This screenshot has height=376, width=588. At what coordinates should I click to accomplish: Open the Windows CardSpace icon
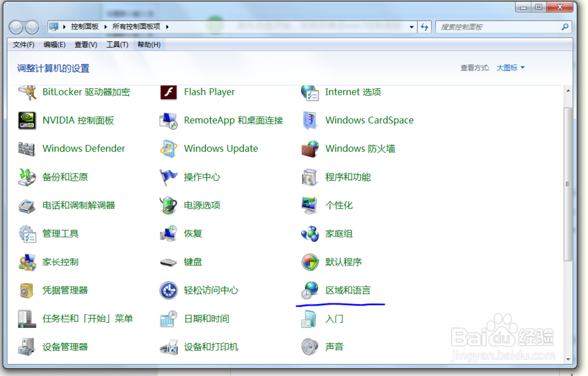tap(310, 121)
